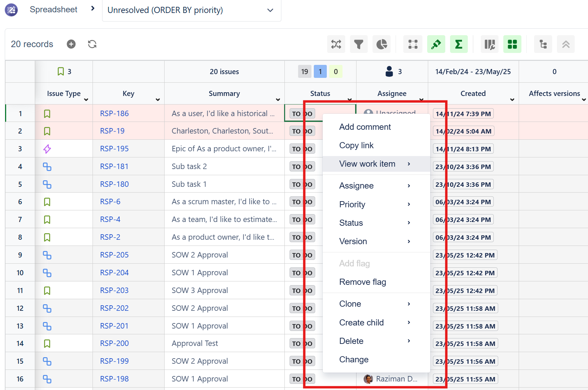Screen dimensions: 588x390
Task: Choose Add comment in context menu
Action: tap(365, 127)
